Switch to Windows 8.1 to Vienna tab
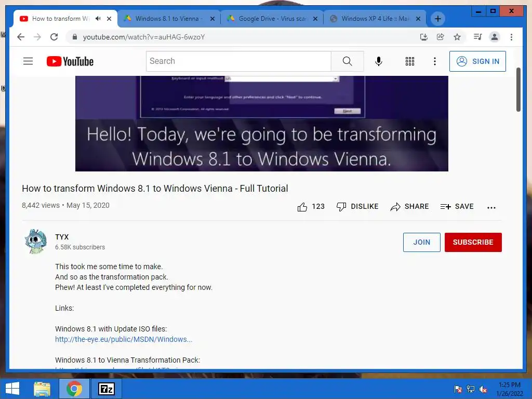The image size is (532, 399). click(168, 19)
